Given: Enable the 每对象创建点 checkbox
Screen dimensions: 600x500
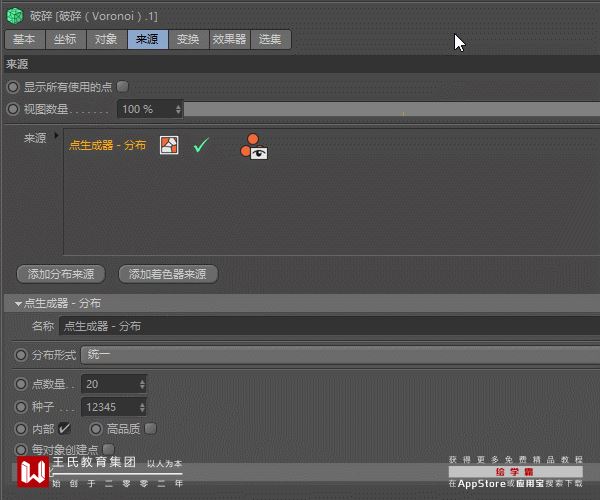Looking at the screenshot, I should [109, 449].
